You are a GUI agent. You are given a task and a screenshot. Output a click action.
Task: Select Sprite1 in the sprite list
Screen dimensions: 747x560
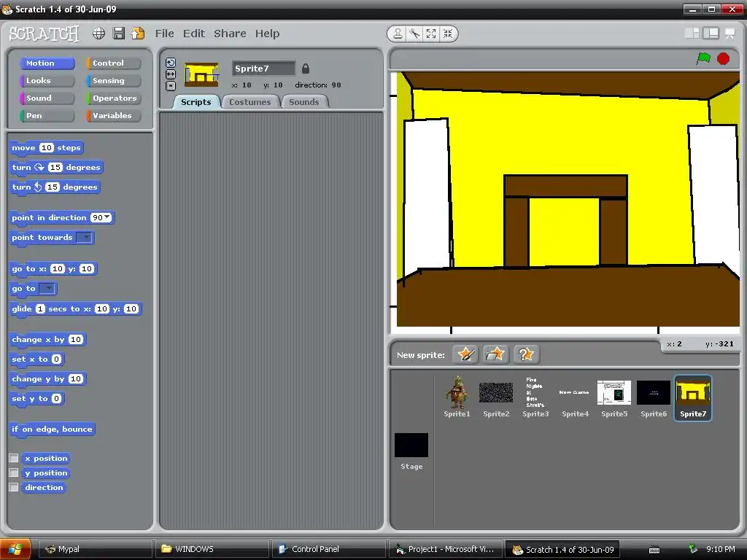[457, 397]
